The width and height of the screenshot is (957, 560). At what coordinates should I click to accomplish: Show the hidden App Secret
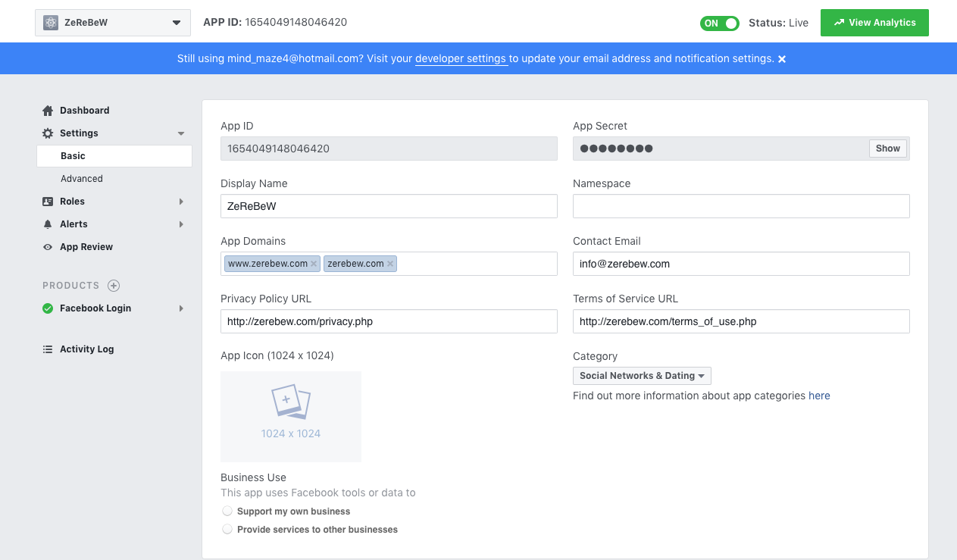coord(887,149)
